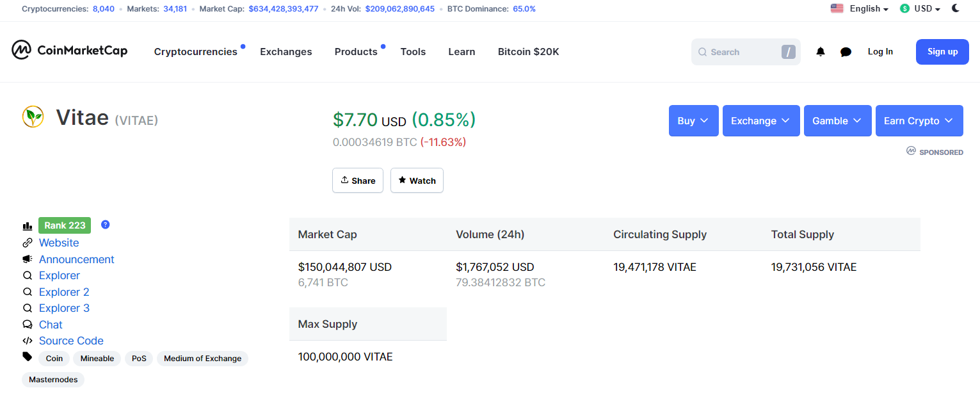Click the code brackets icon beside Source Code
The image size is (980, 397).
tap(28, 341)
